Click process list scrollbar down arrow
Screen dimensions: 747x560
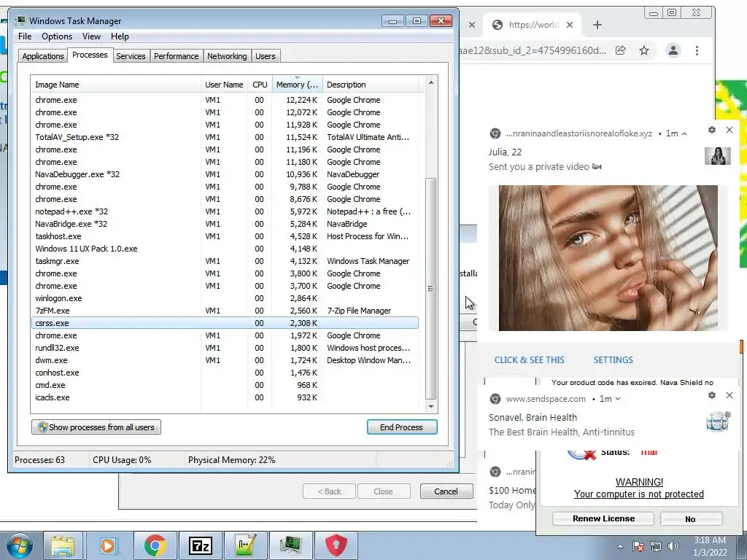click(430, 406)
